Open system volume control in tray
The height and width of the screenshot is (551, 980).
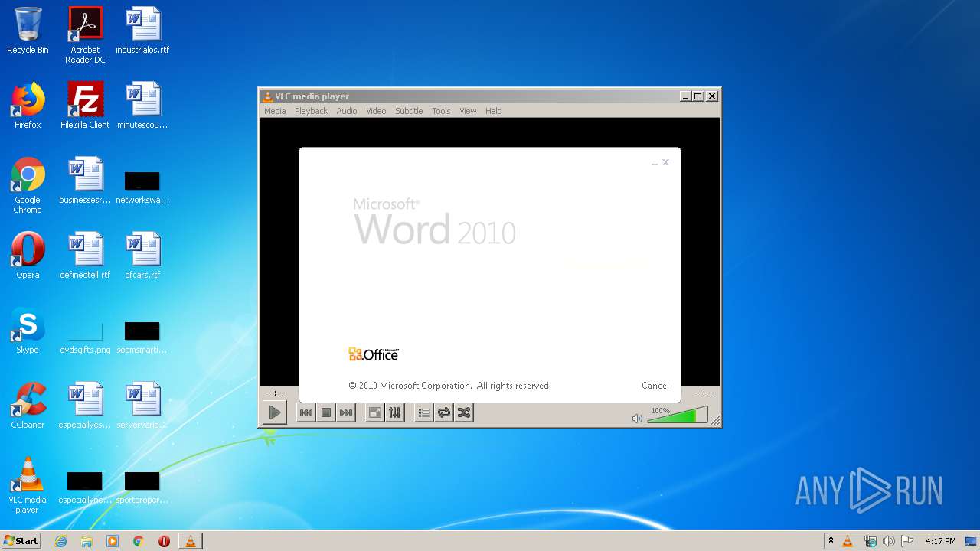pyautogui.click(x=889, y=541)
